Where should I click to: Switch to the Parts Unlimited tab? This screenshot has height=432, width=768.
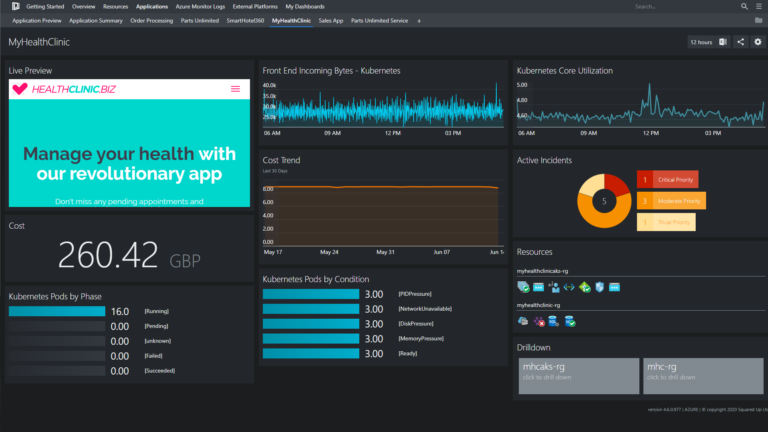coord(200,21)
